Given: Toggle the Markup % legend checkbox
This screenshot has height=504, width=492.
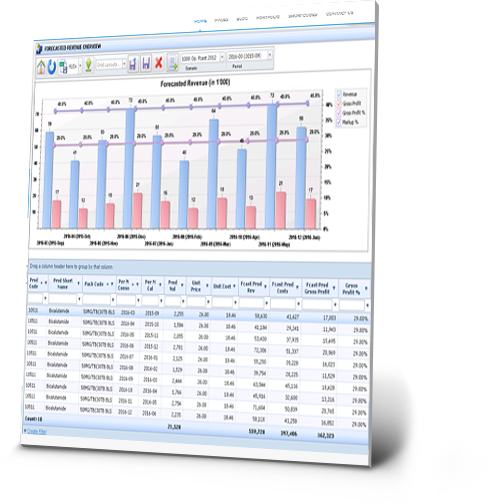Looking at the screenshot, I should 339,122.
